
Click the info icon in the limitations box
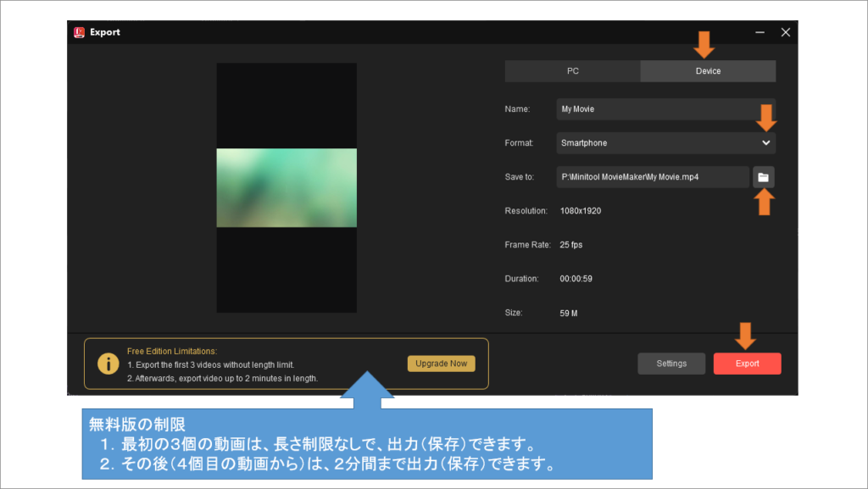pyautogui.click(x=108, y=363)
